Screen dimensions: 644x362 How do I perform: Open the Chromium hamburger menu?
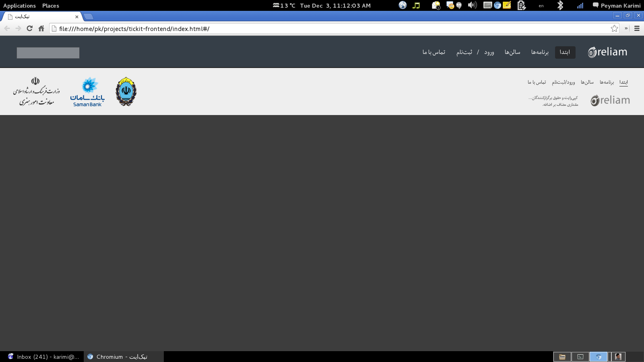(637, 28)
